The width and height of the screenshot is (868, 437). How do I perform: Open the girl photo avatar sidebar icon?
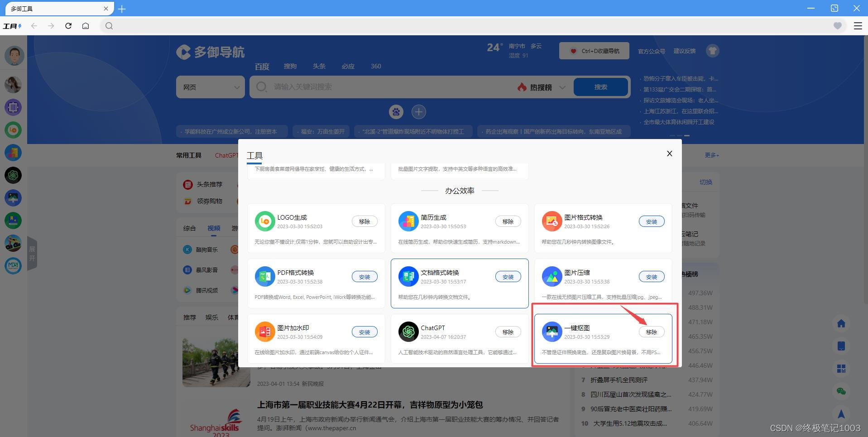(13, 85)
